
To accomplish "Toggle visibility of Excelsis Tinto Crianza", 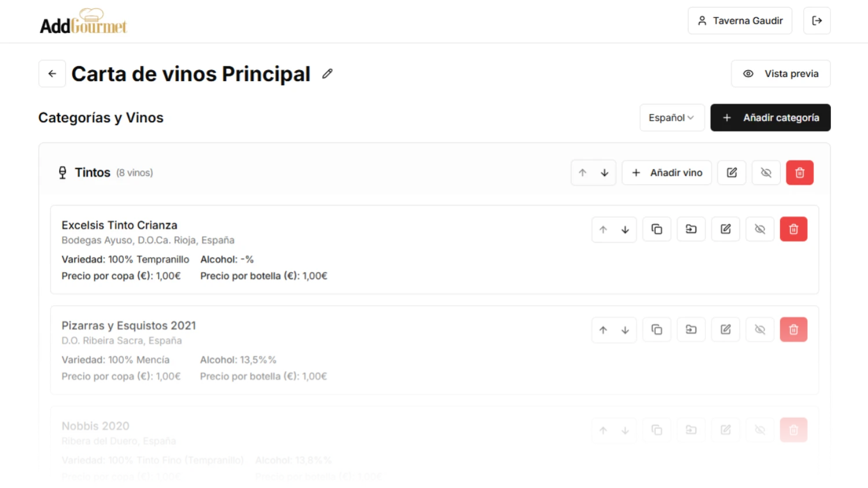I will coord(760,229).
